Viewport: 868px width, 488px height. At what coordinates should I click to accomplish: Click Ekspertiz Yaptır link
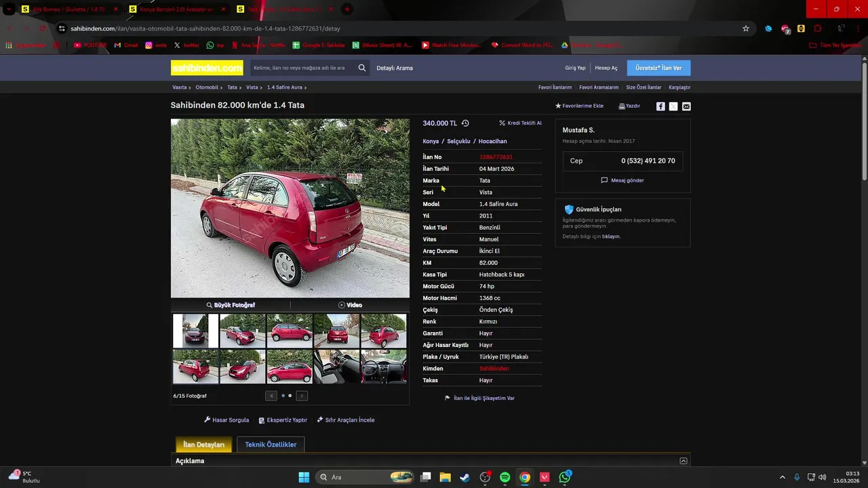[x=283, y=420]
